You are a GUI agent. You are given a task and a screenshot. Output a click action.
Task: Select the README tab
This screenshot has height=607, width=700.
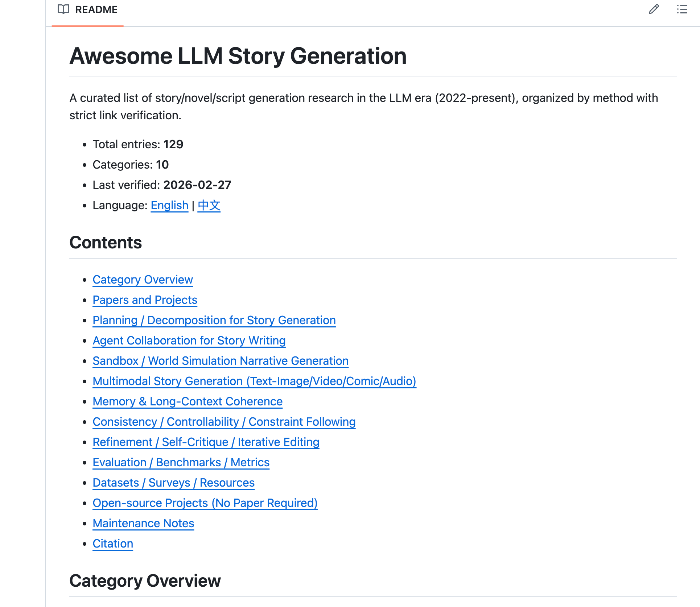coord(87,10)
